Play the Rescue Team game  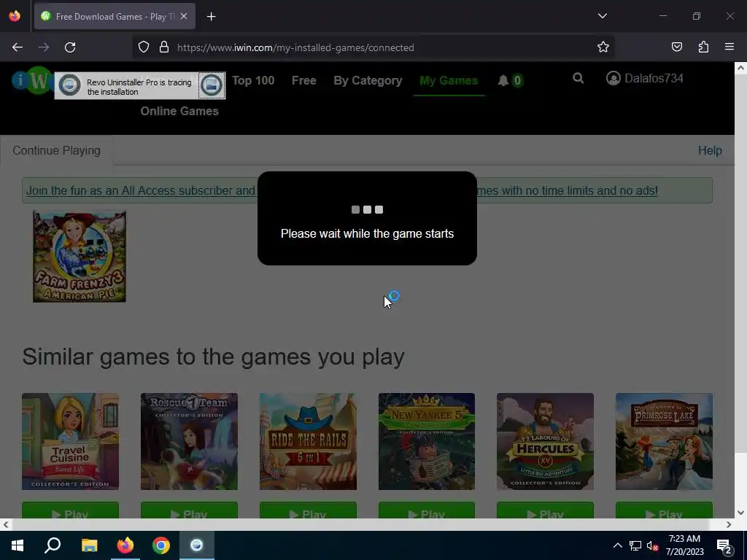click(189, 510)
